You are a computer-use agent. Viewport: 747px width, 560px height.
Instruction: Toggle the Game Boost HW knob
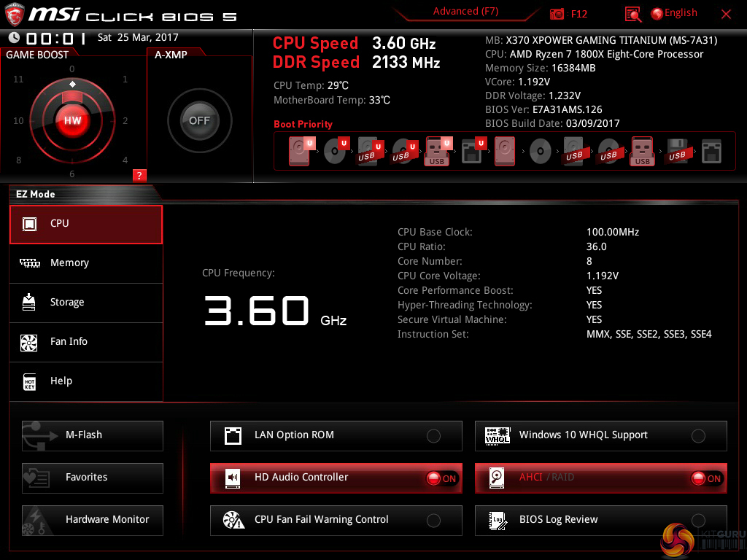pyautogui.click(x=72, y=120)
